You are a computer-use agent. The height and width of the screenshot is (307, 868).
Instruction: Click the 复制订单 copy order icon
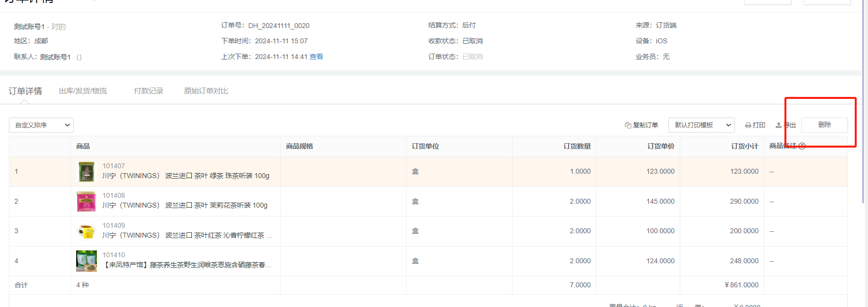[x=628, y=125]
